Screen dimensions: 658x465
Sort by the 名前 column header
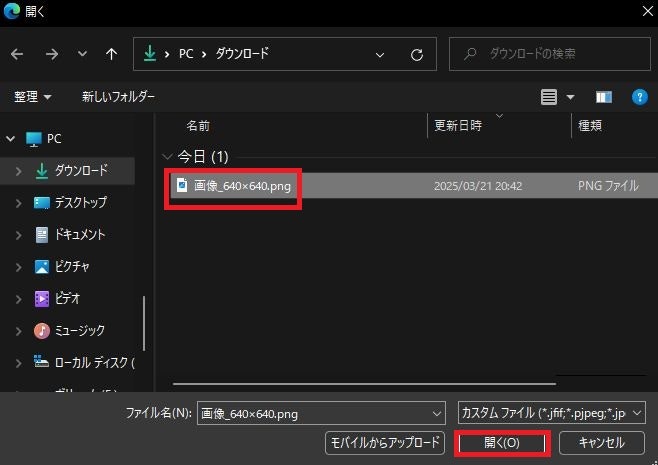tap(198, 125)
